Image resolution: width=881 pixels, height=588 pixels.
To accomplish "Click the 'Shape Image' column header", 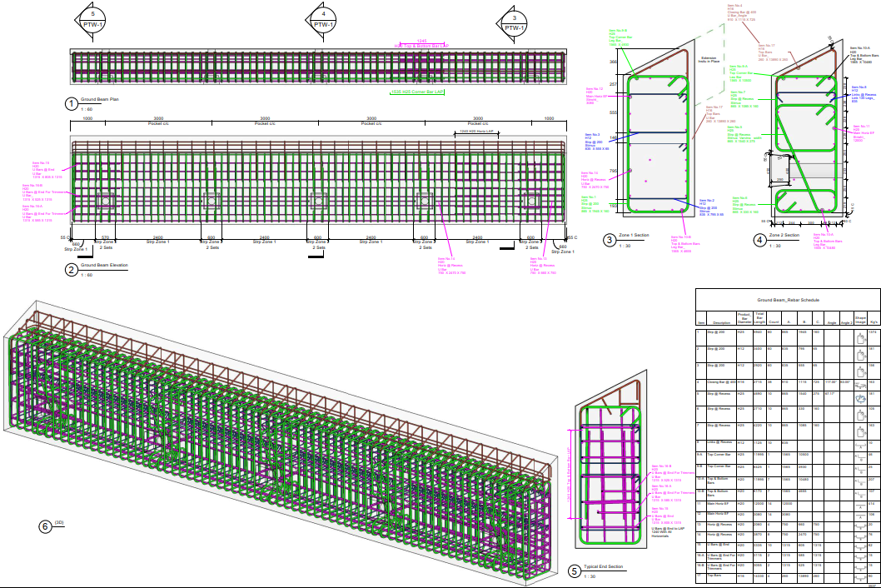I will 860,320.
